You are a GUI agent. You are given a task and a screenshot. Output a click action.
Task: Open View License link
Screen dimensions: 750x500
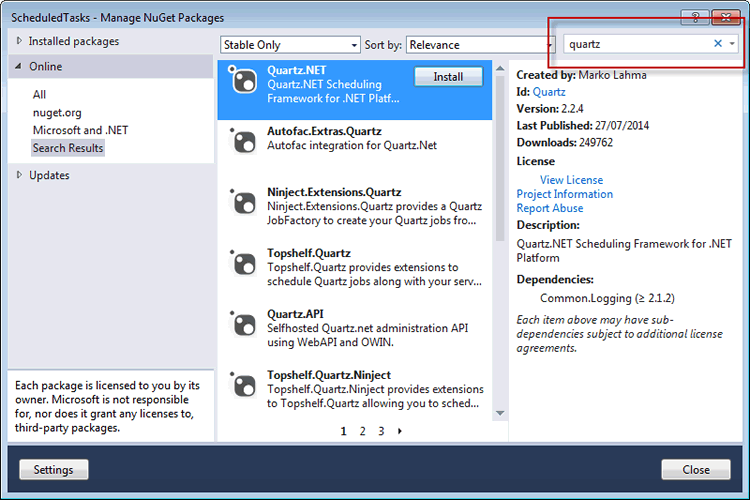[x=572, y=180]
